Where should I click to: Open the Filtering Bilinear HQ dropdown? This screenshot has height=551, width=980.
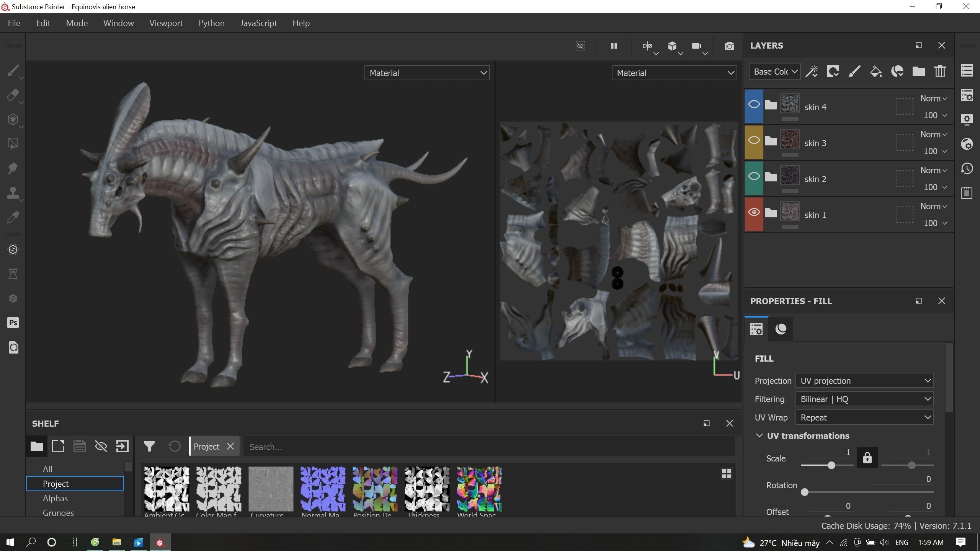tap(864, 399)
